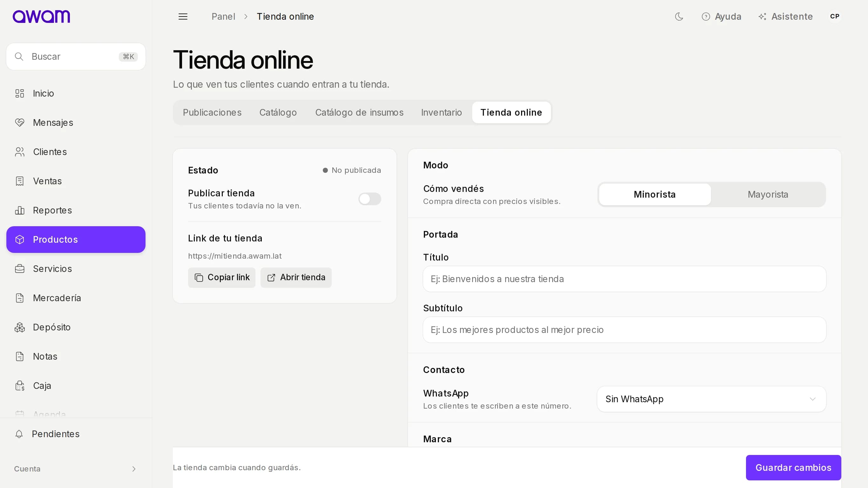
Task: Switch to Catálogo tab
Action: (278, 112)
